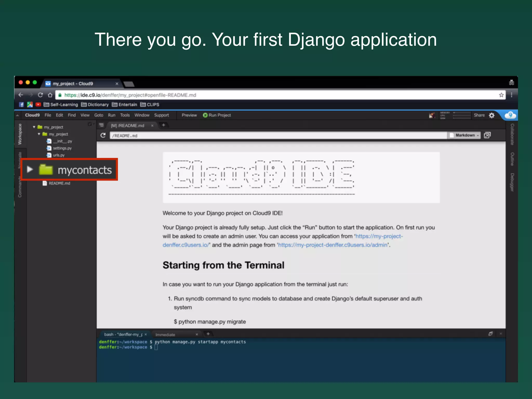Toggle the Collaborate side panel
The image size is (532, 399).
(x=512, y=134)
